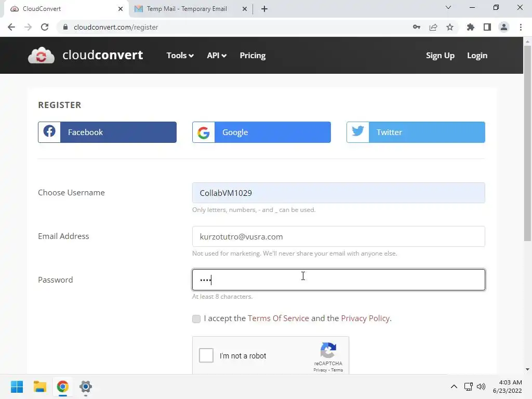Switch to the Temp Mail tab
Viewport: 532px width, 399px height.
pyautogui.click(x=191, y=9)
